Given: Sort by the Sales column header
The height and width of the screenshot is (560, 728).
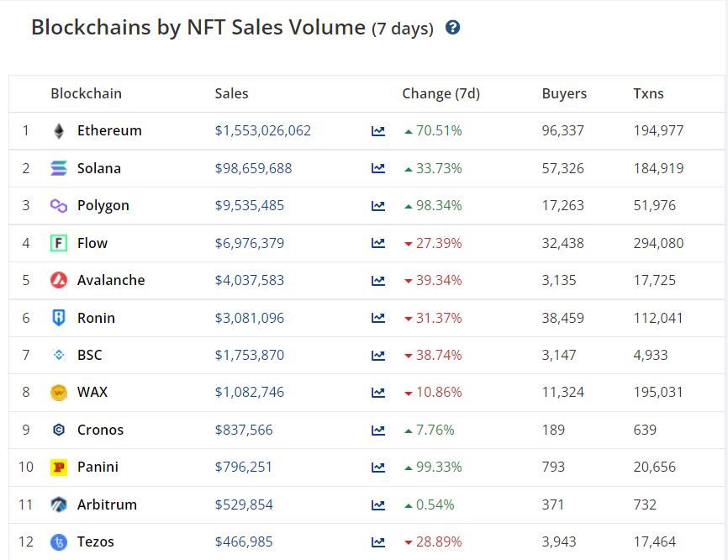Looking at the screenshot, I should pyautogui.click(x=231, y=93).
